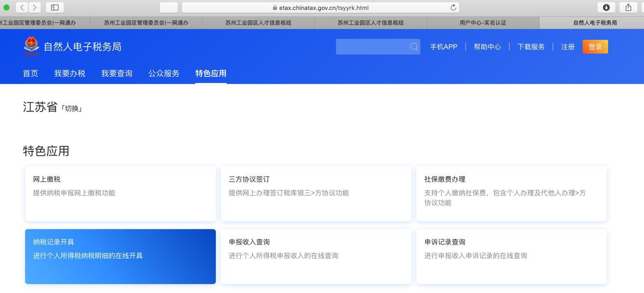The width and height of the screenshot is (644, 293).
Task: Open the 申报收入查询 card
Action: tap(316, 256)
